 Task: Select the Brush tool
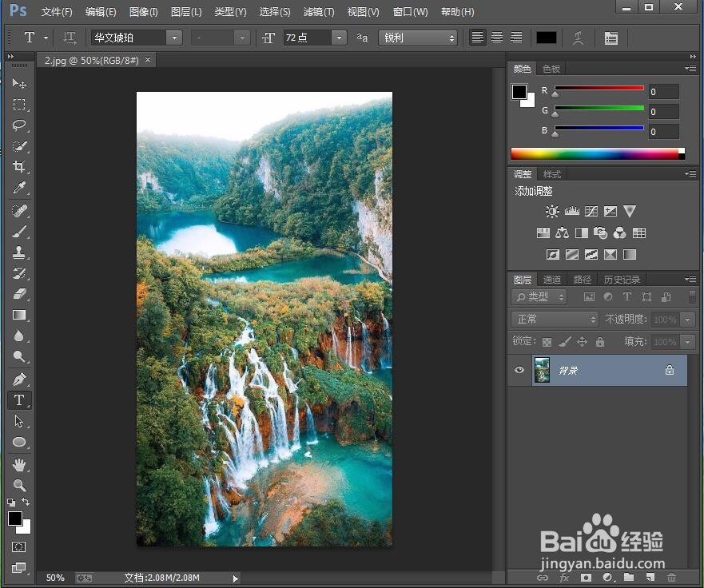(19, 232)
